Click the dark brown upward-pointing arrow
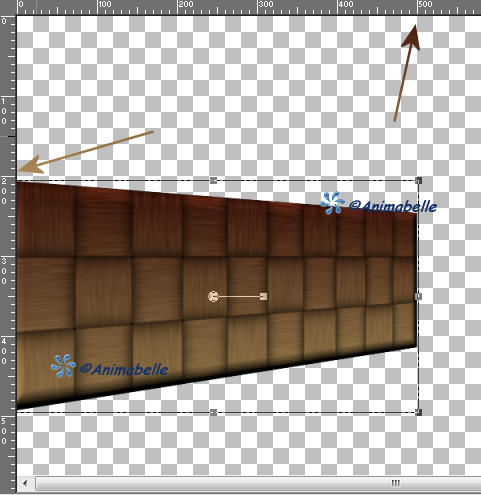The width and height of the screenshot is (481, 495). 407,72
